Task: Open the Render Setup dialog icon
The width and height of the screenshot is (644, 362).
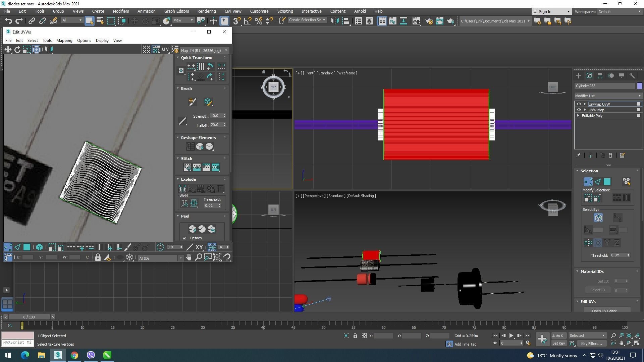Action: (x=429, y=21)
